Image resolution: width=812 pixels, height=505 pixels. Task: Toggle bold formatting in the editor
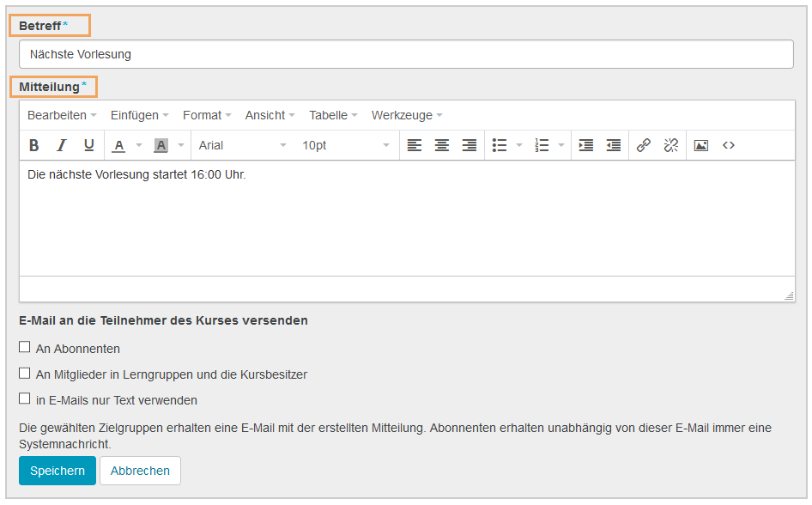click(33, 145)
